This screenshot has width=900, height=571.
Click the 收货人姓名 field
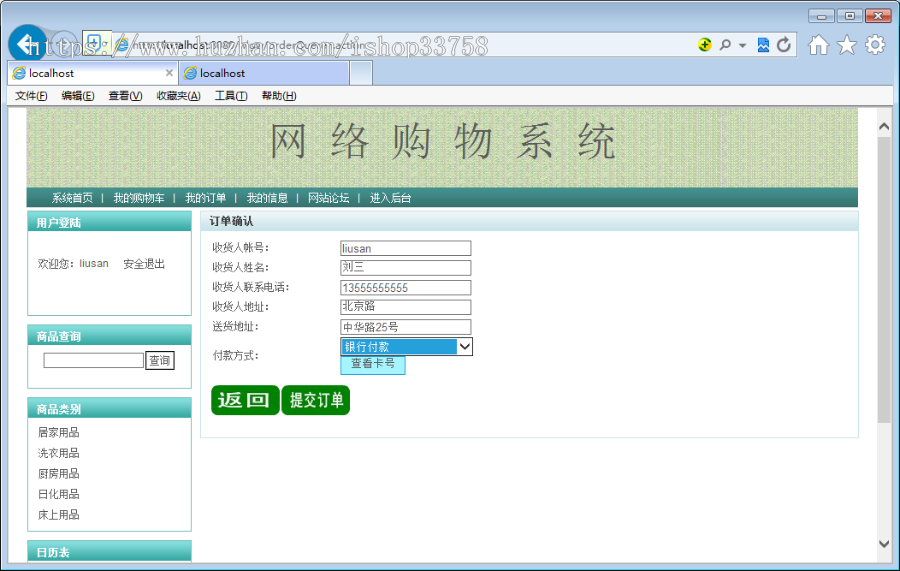[406, 268]
